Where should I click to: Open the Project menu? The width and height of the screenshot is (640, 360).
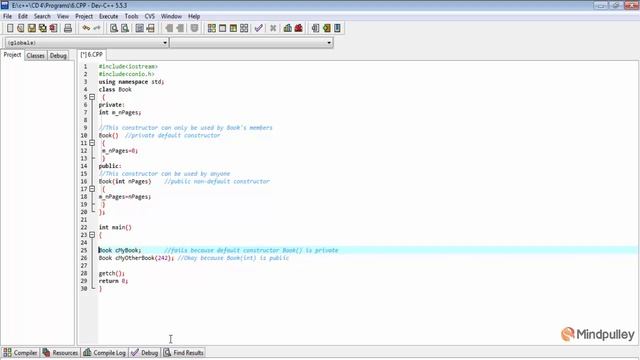[84, 16]
